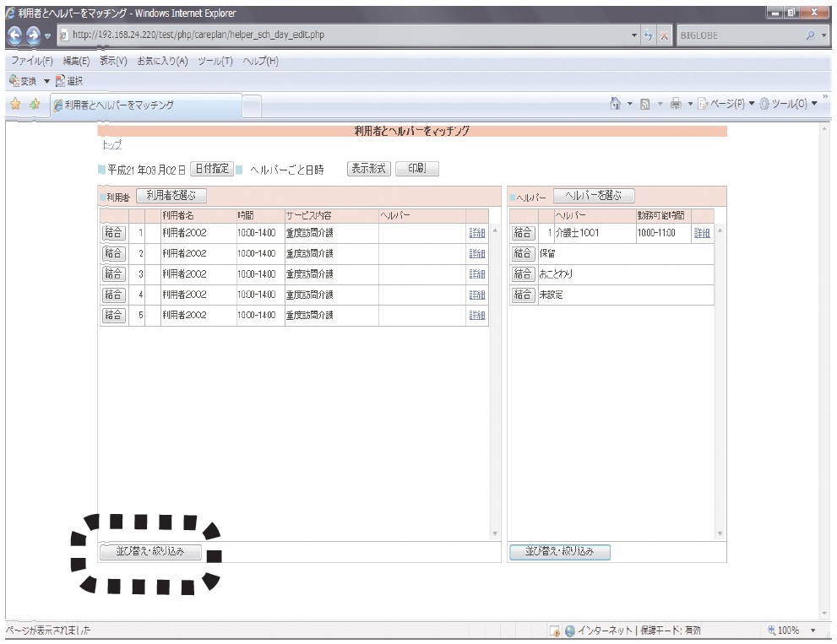Image resolution: width=837 pixels, height=644 pixels.
Task: Select the 利用者とヘルパーをマッチング tab
Action: (x=146, y=106)
